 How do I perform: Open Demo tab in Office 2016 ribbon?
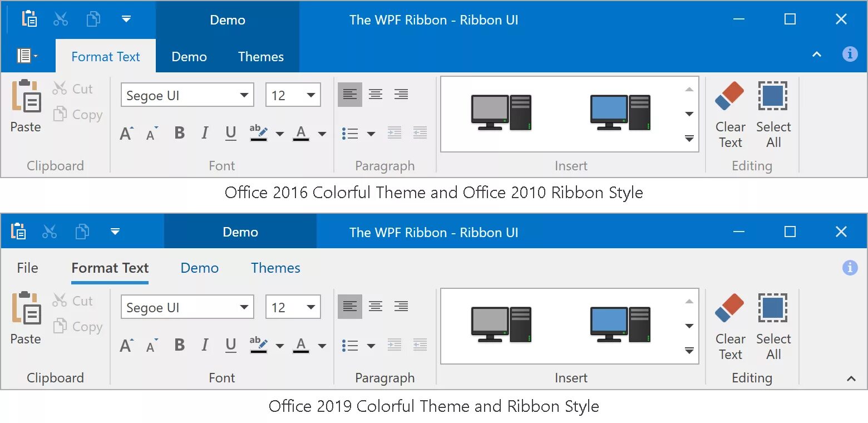(189, 56)
